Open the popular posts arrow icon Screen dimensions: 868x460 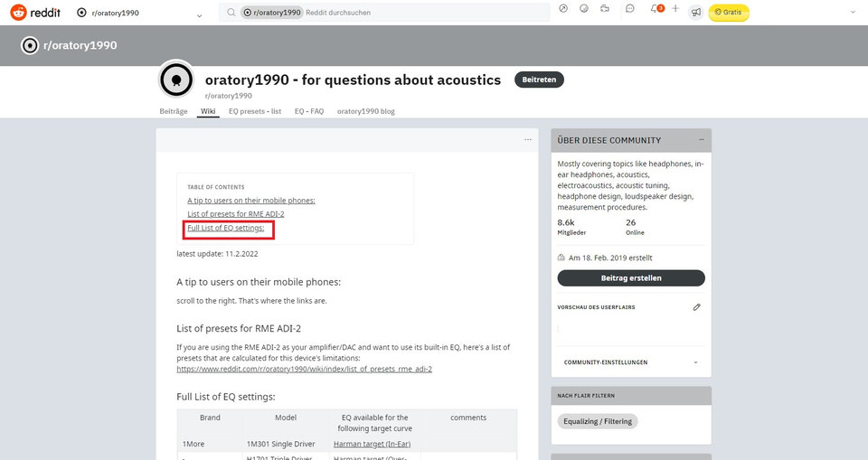coord(563,10)
